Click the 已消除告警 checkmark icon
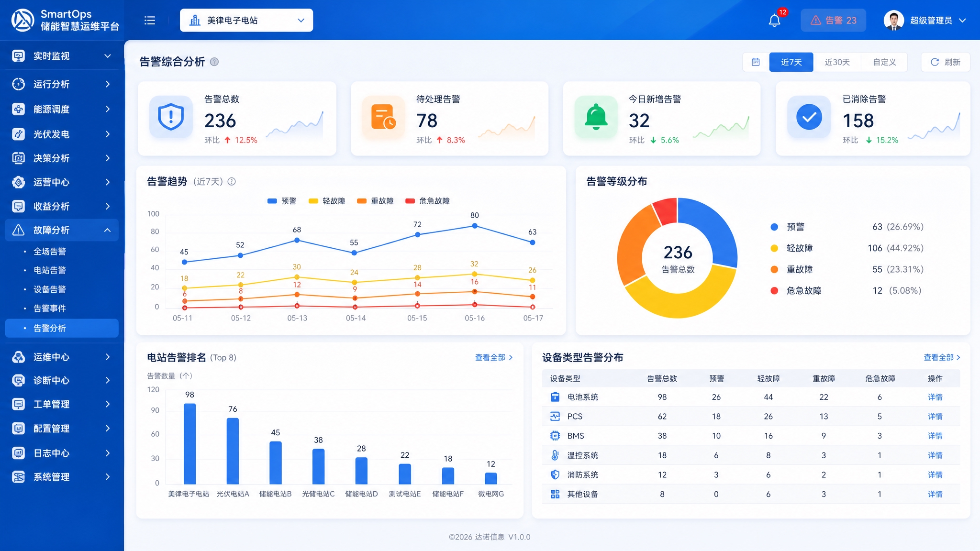 (x=809, y=117)
